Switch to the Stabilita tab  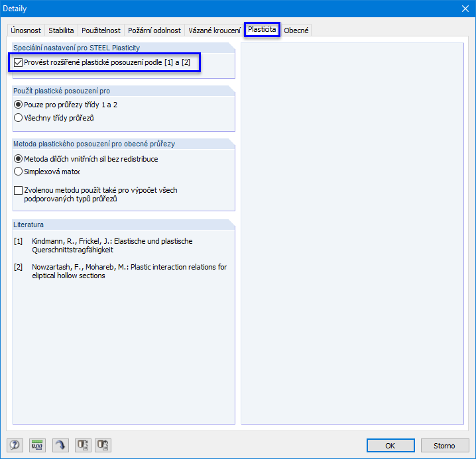[61, 30]
